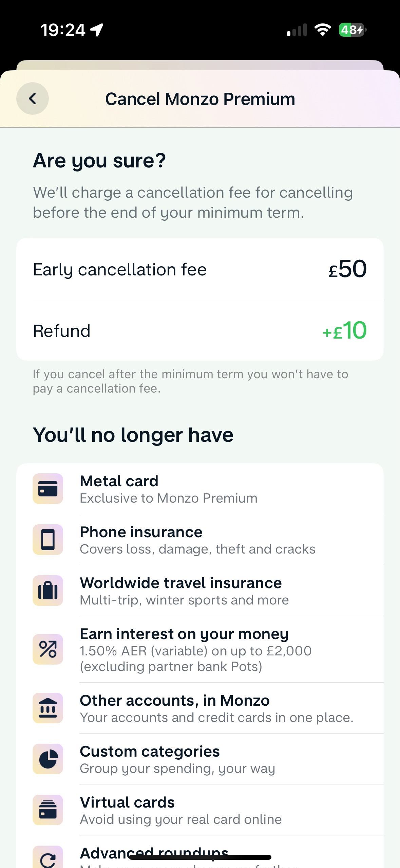
Task: Select the Metal card row title
Action: point(119,481)
